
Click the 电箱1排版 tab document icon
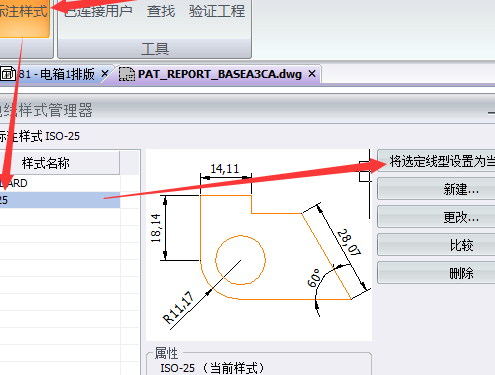coord(8,74)
